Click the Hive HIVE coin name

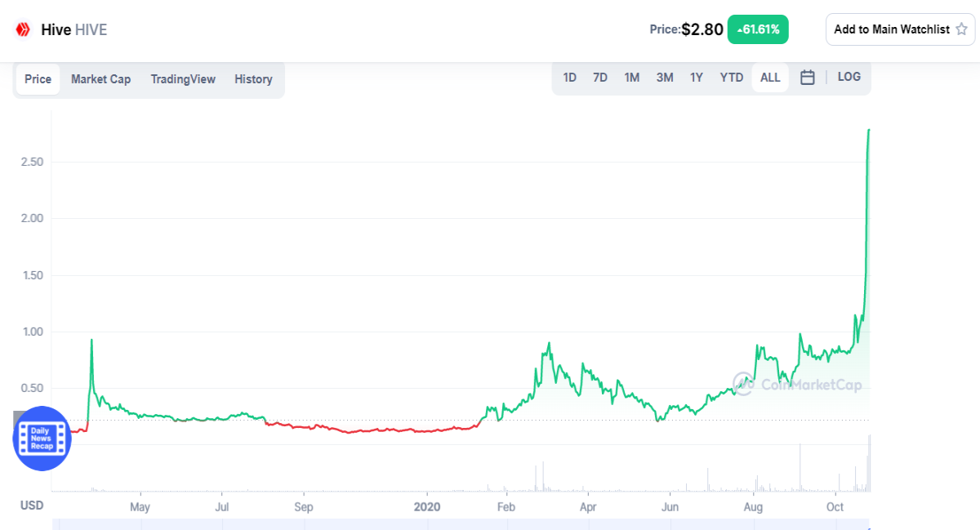pos(73,30)
